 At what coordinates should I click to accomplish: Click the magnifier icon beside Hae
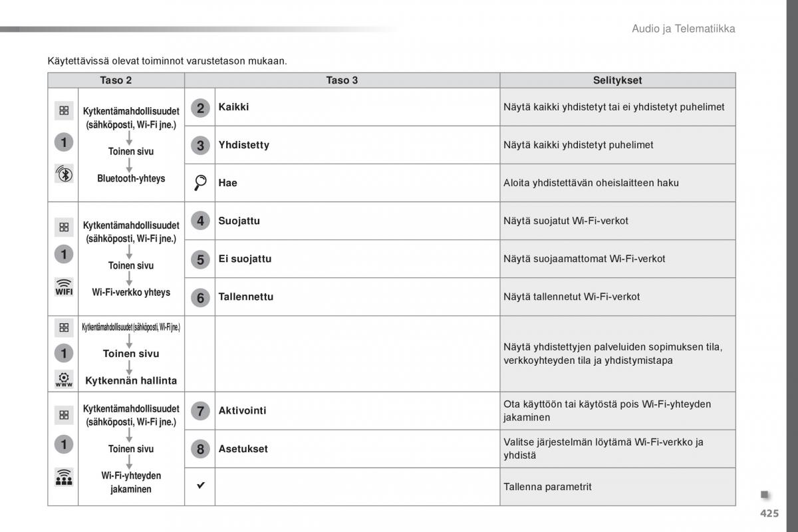pos(200,183)
